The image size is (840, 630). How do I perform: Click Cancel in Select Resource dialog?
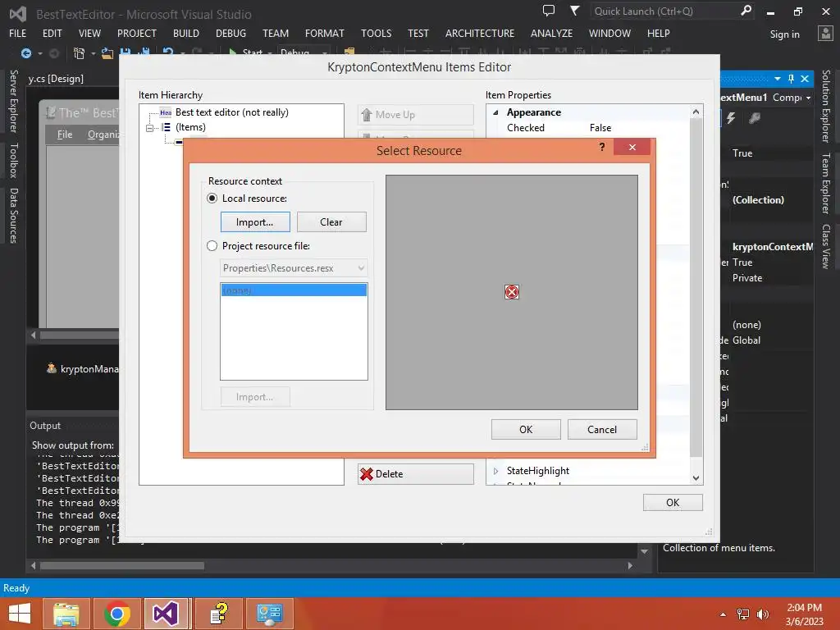tap(601, 429)
